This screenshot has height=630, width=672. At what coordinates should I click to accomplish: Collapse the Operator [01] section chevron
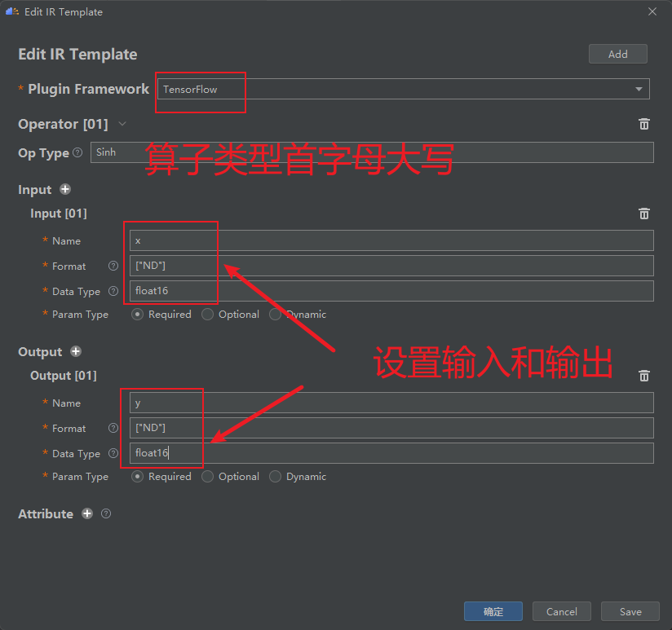tap(122, 124)
